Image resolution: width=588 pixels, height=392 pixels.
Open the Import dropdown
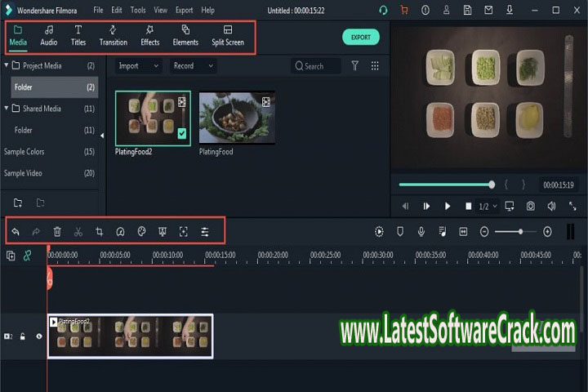(137, 65)
